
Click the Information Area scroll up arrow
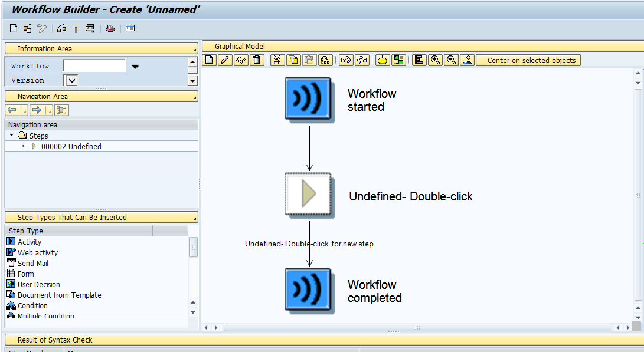pyautogui.click(x=192, y=62)
